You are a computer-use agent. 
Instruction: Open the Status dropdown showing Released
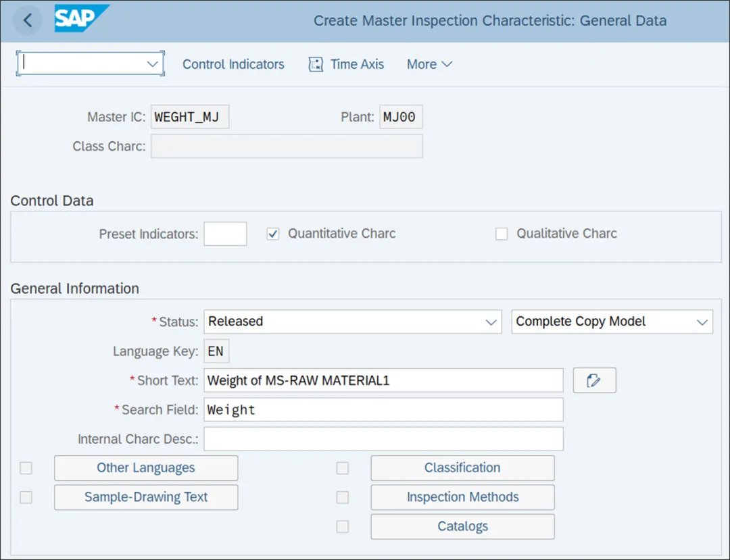pos(352,322)
